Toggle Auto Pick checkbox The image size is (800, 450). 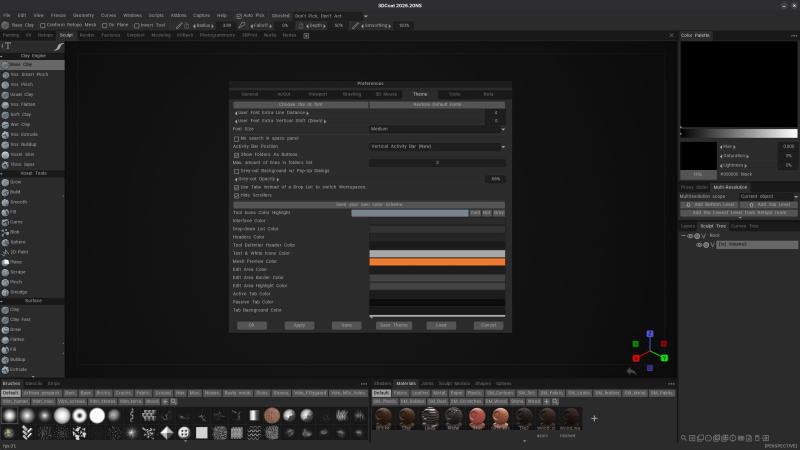click(239, 16)
